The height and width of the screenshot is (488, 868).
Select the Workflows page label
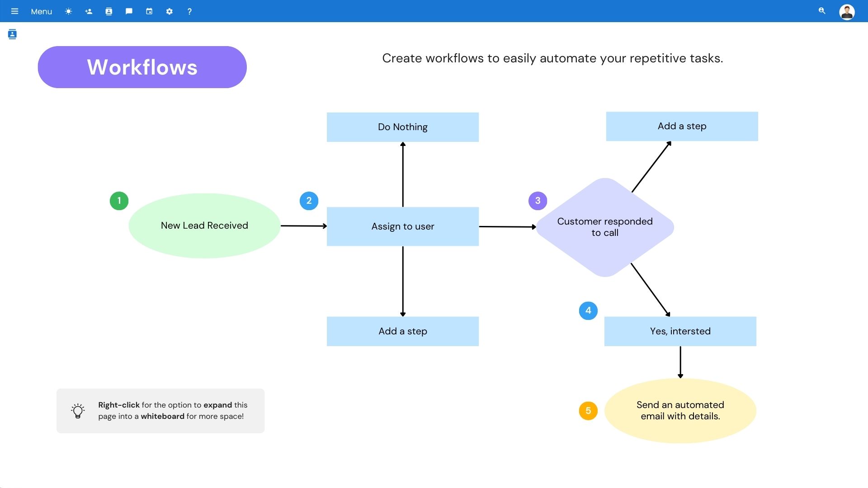pos(142,67)
